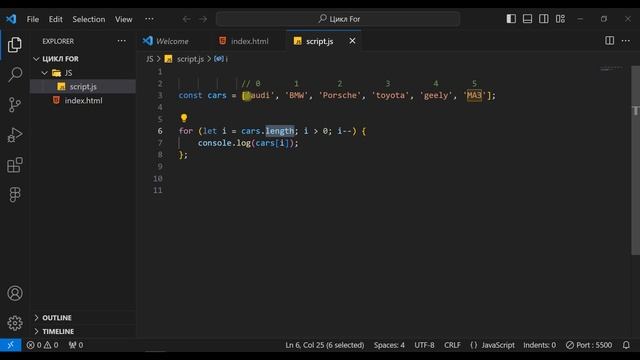640x360 pixels.
Task: Split the editor to the right
Action: 609,40
